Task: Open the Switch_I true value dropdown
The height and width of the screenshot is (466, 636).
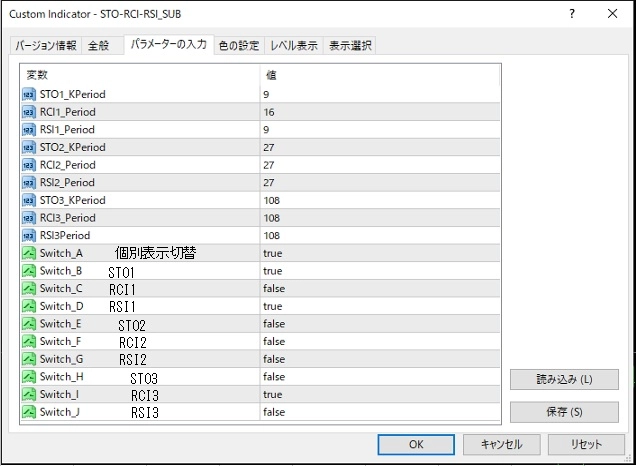Action: tap(380, 395)
